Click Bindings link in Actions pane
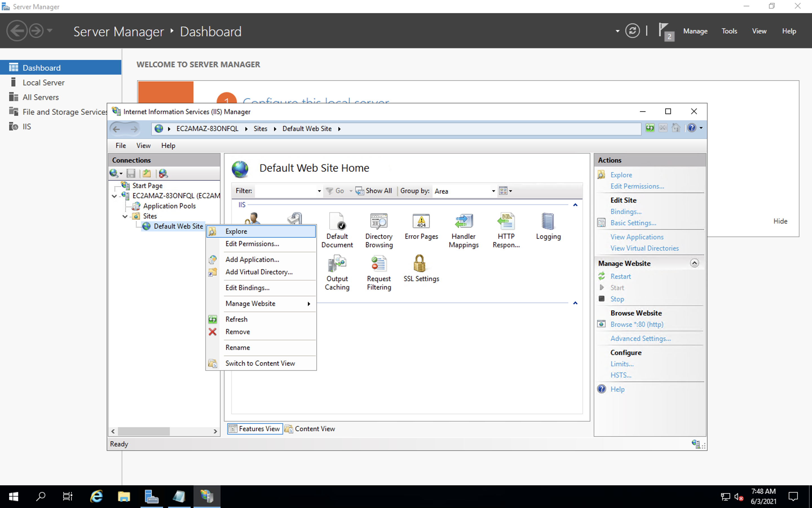Screen dimensions: 812x508 (x=626, y=212)
